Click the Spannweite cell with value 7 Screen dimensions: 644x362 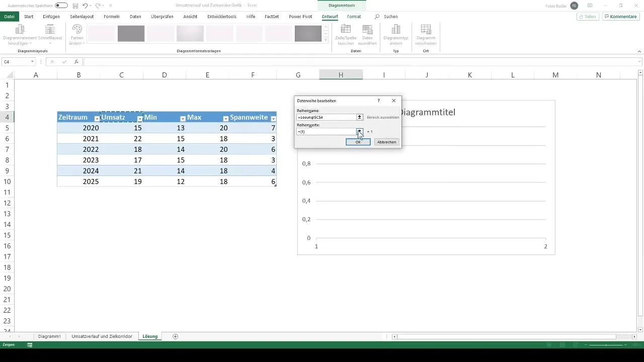tap(253, 128)
